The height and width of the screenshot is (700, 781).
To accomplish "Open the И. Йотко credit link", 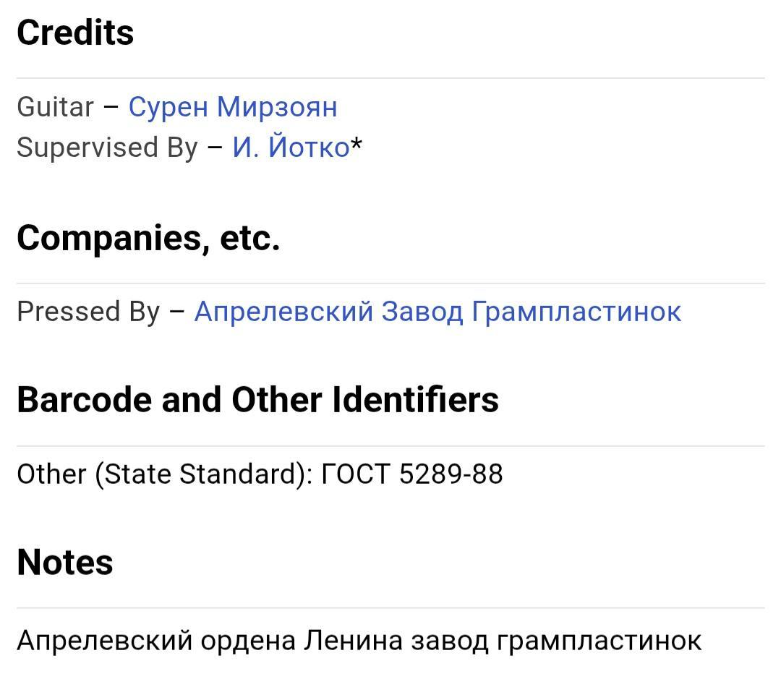I will pyautogui.click(x=291, y=148).
